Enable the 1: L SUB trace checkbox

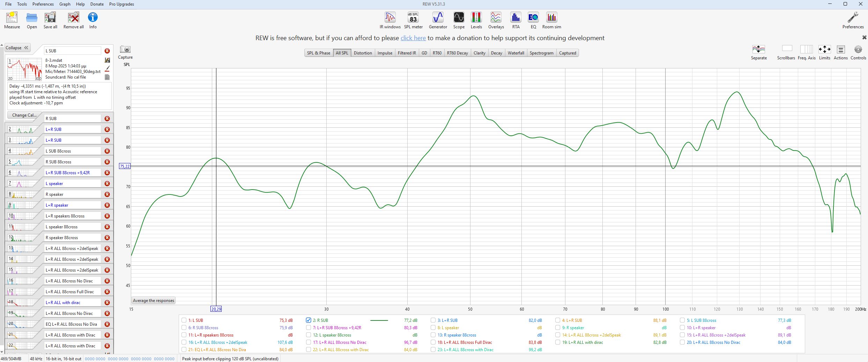click(x=184, y=320)
